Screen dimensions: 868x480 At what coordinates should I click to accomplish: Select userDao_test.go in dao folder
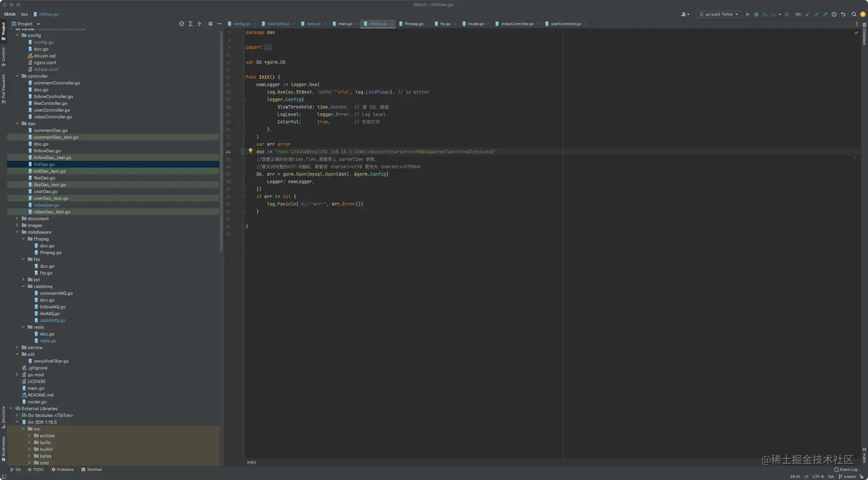point(51,198)
